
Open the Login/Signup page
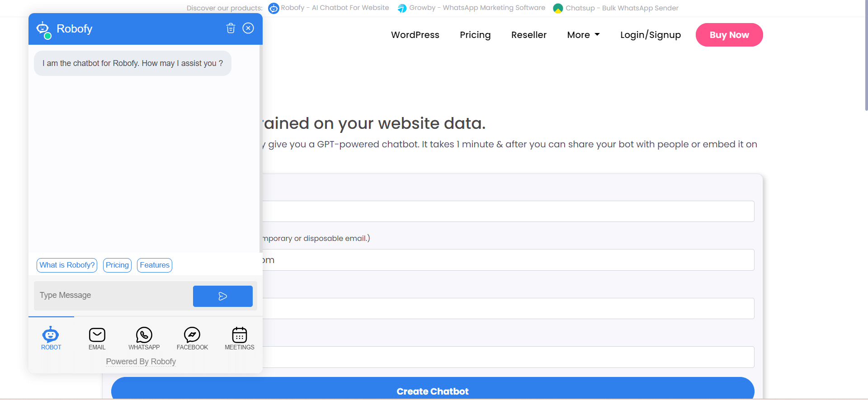pos(650,35)
